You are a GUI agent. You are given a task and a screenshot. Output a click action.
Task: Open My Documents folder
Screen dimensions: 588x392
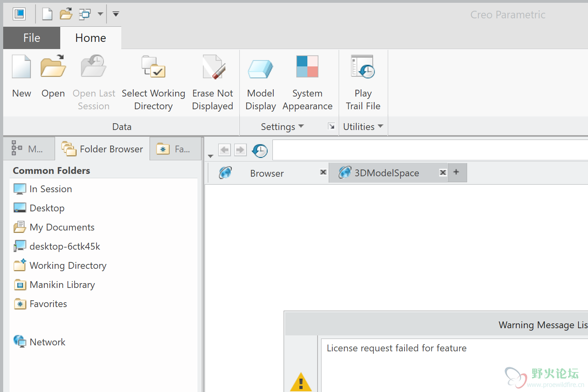pos(54,227)
